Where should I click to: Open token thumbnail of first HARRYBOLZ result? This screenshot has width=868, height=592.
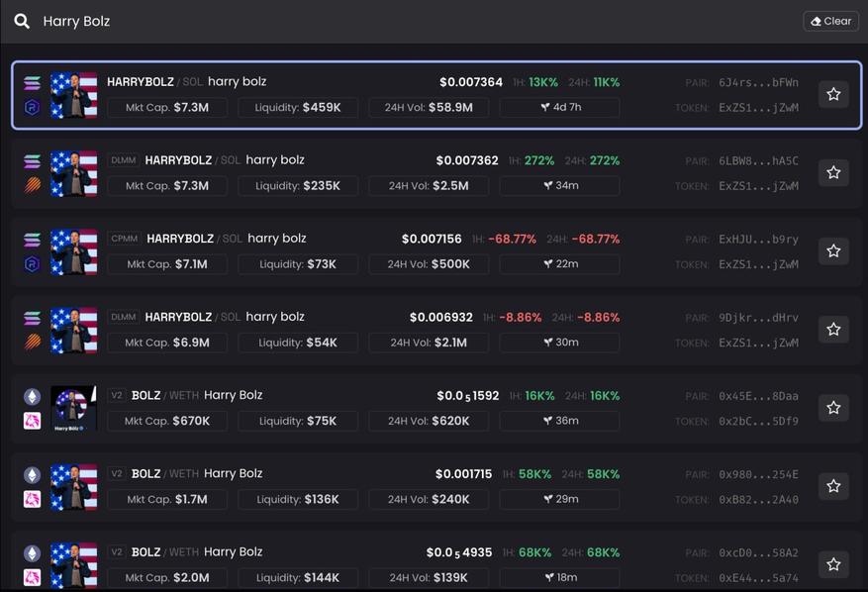click(x=74, y=95)
